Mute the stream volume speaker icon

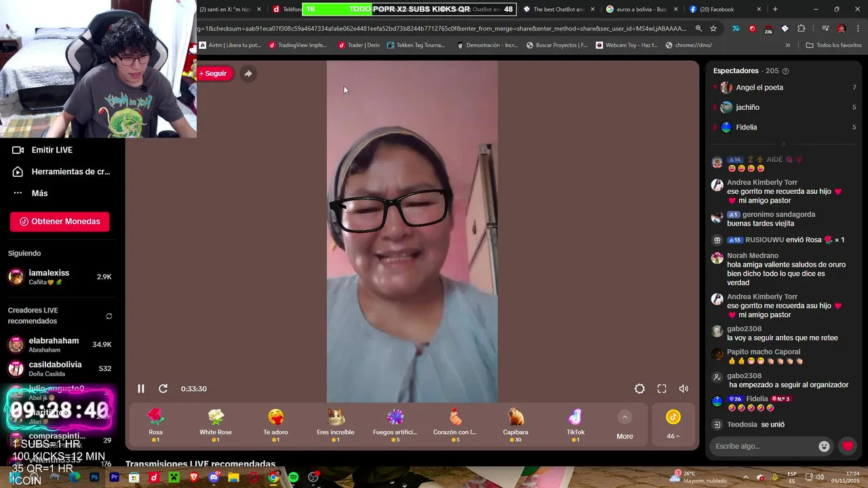click(x=684, y=388)
